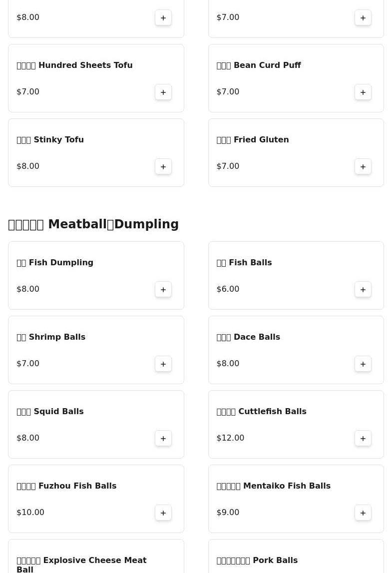Add Fuzhou Fish Balls to cart

(x=163, y=513)
